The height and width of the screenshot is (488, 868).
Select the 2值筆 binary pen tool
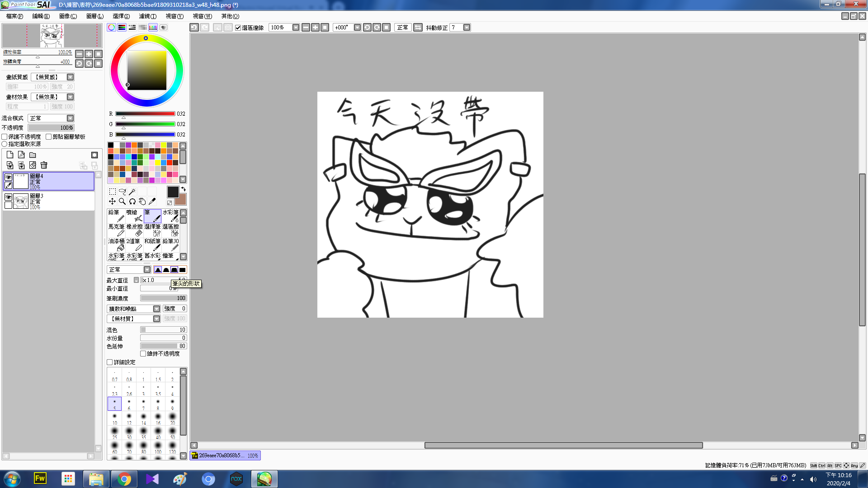pyautogui.click(x=134, y=244)
